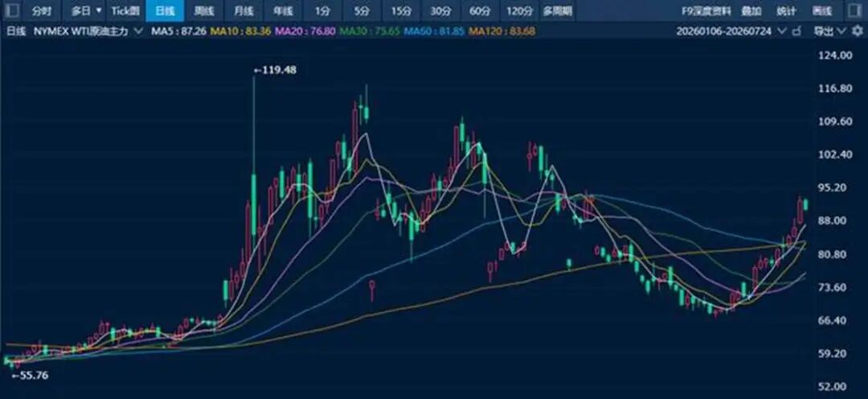
Task: Click the 102.40 price axis label
Action: pyautogui.click(x=835, y=154)
